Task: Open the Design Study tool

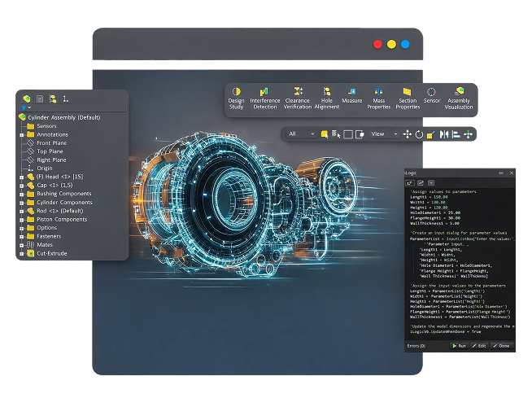Action: coord(236,98)
